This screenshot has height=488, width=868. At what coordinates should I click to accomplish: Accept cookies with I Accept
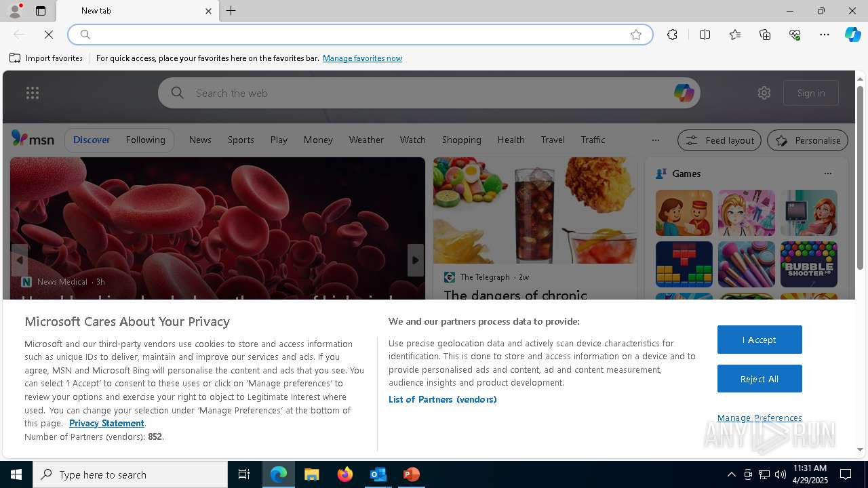coord(759,340)
